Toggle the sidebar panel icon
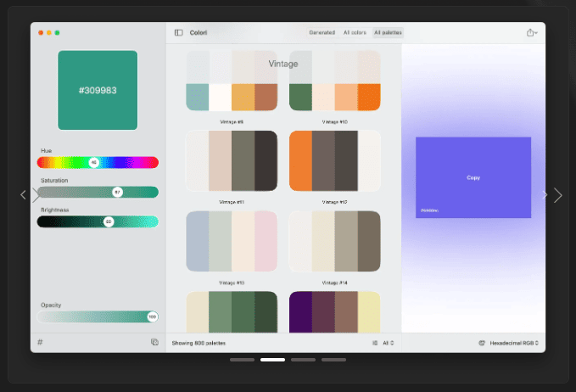Viewport: 576px width, 392px height. coord(178,33)
